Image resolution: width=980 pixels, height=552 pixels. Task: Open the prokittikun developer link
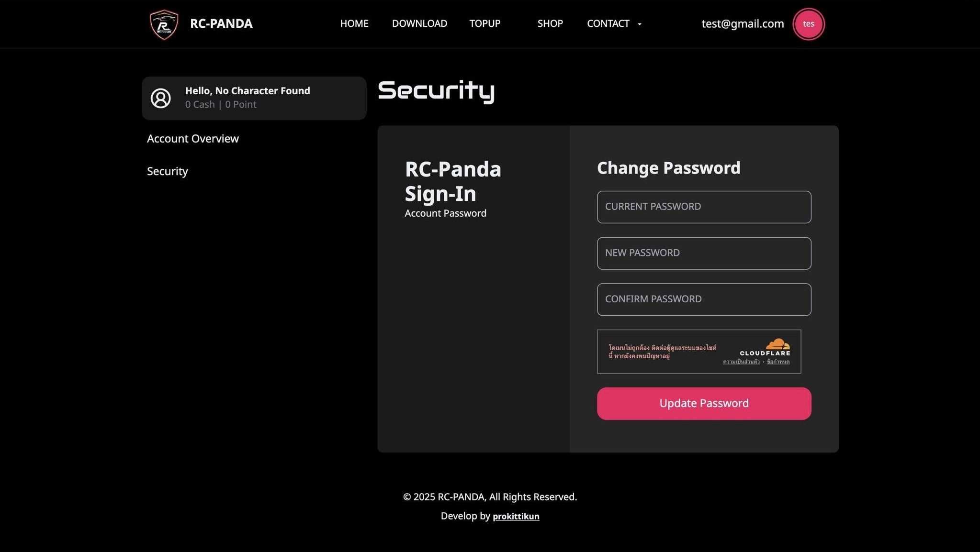pos(516,517)
